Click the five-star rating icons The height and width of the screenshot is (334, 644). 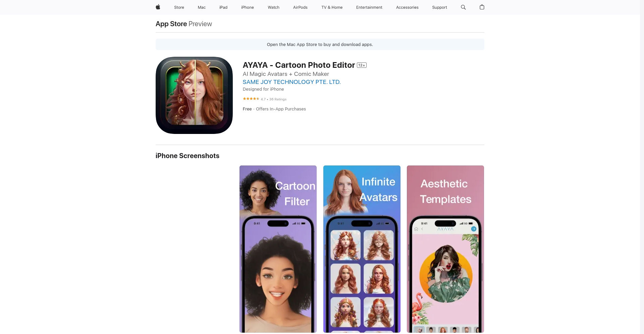tap(251, 99)
